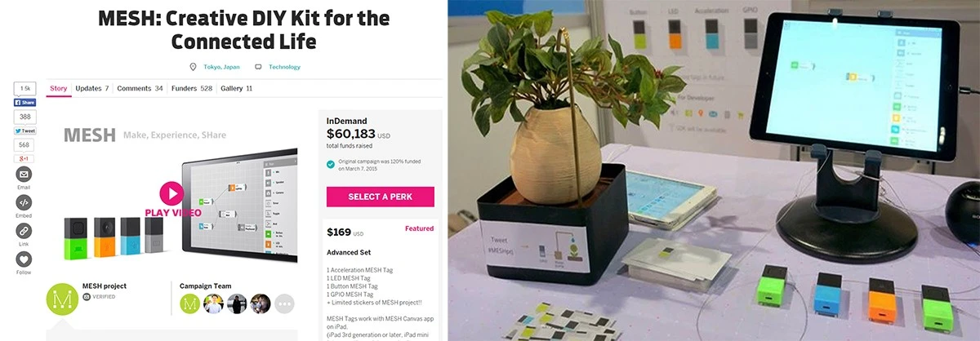Open the Email share icon
The image size is (980, 341).
tap(24, 175)
